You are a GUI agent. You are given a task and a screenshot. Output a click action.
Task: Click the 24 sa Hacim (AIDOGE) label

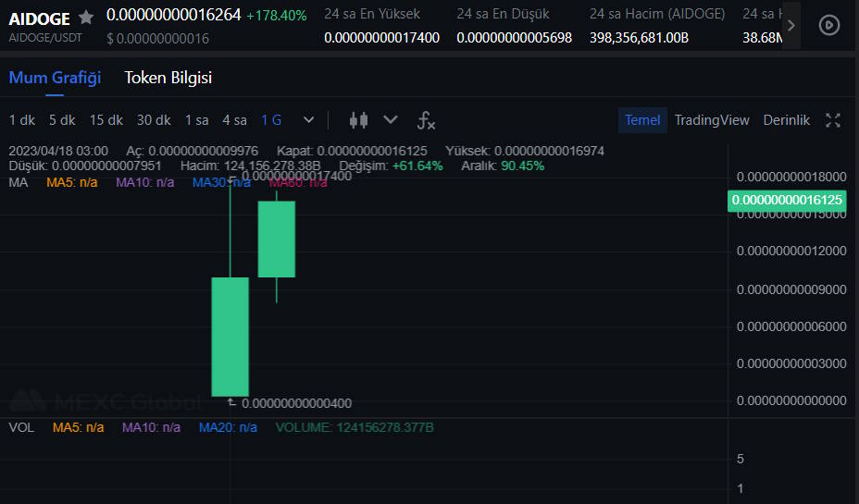[x=657, y=14]
